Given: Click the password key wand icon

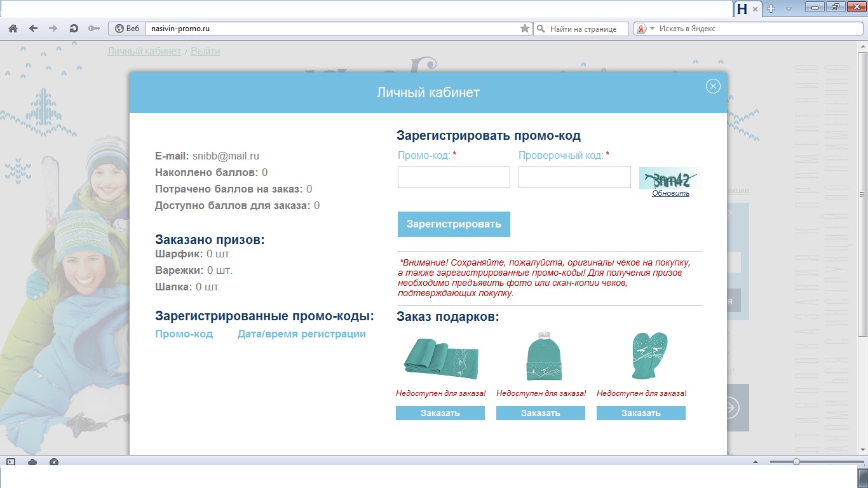Looking at the screenshot, I should [x=94, y=29].
